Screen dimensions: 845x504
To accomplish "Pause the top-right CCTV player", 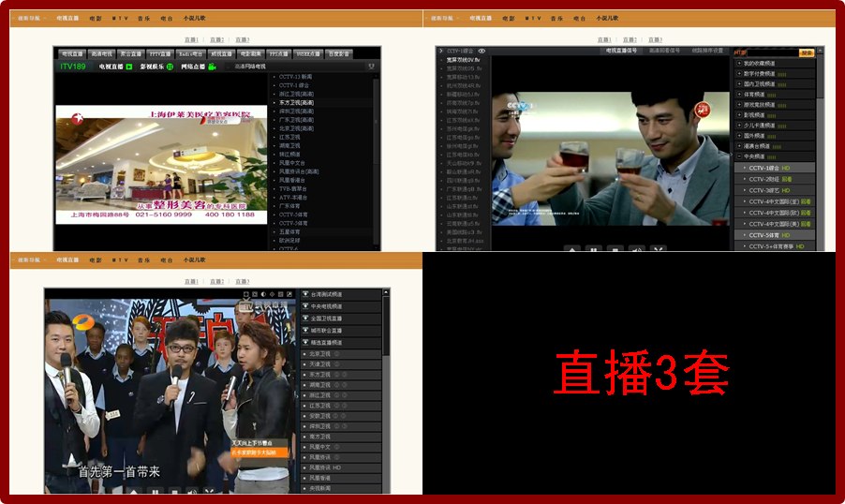I will (593, 251).
